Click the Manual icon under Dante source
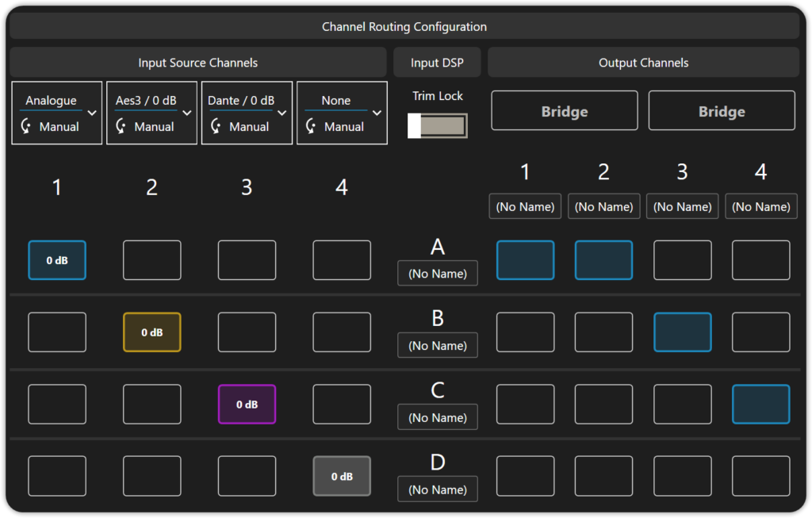812x518 pixels. (x=217, y=126)
